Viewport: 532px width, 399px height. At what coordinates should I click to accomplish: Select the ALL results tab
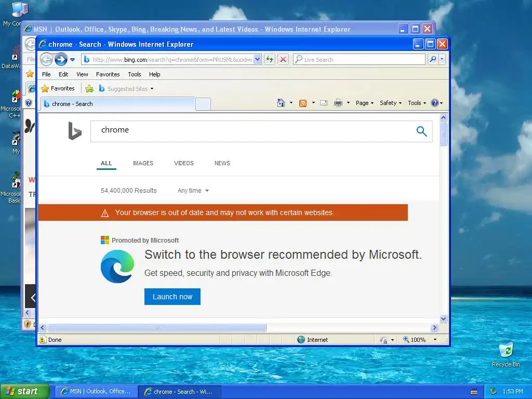(x=106, y=163)
